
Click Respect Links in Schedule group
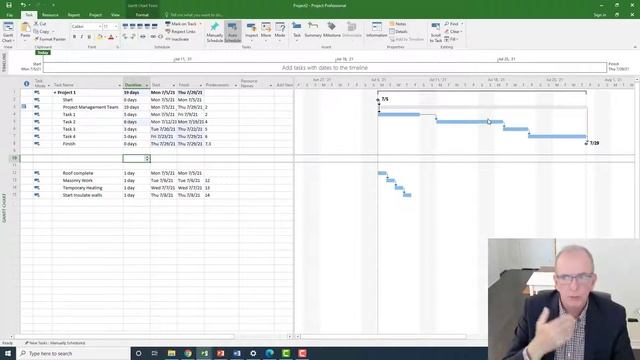[x=180, y=31]
